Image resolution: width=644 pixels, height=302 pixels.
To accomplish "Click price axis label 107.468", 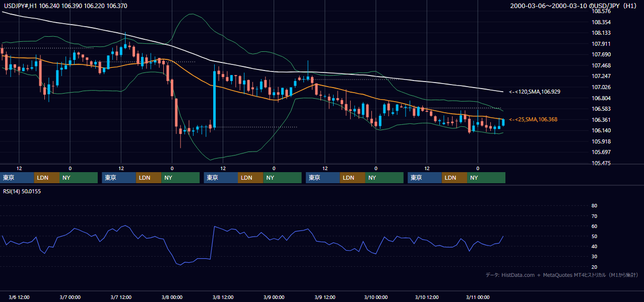I will pos(601,65).
